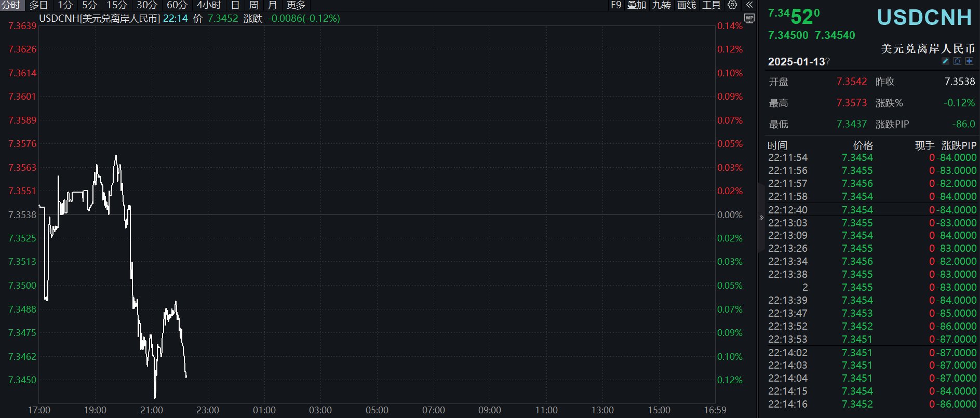
Task: Switch to the 4小时 chart period
Action: point(209,5)
